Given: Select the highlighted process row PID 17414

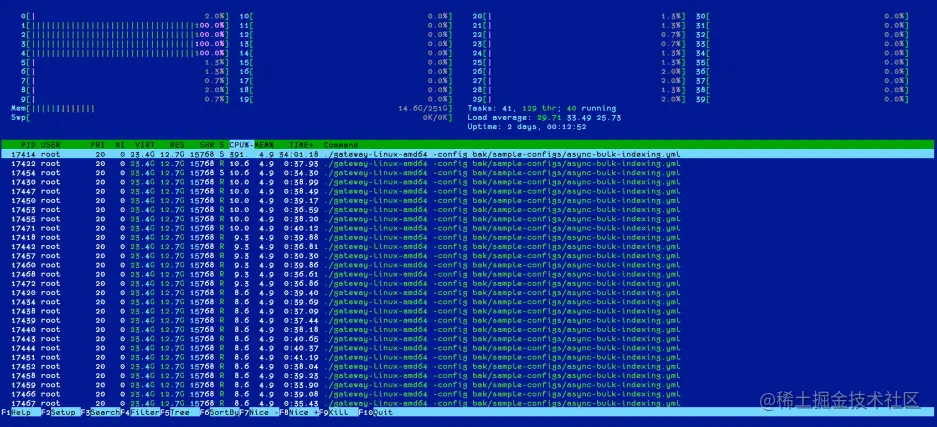Looking at the screenshot, I should 468,154.
